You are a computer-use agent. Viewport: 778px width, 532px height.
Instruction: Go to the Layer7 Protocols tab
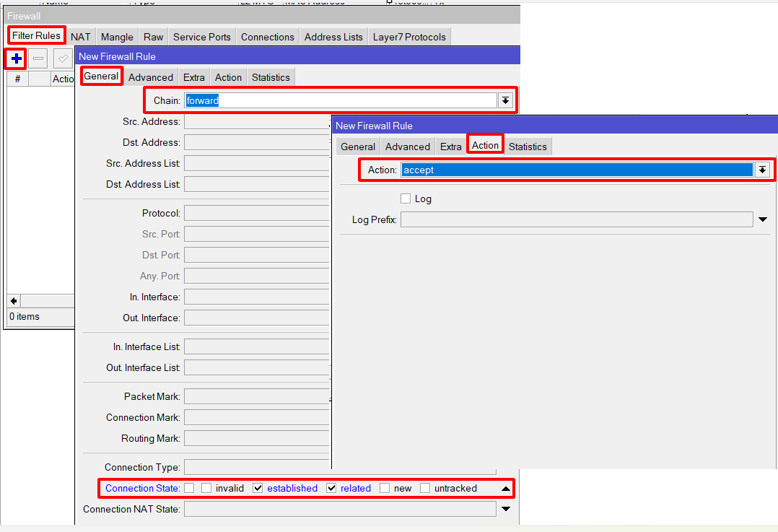point(409,37)
